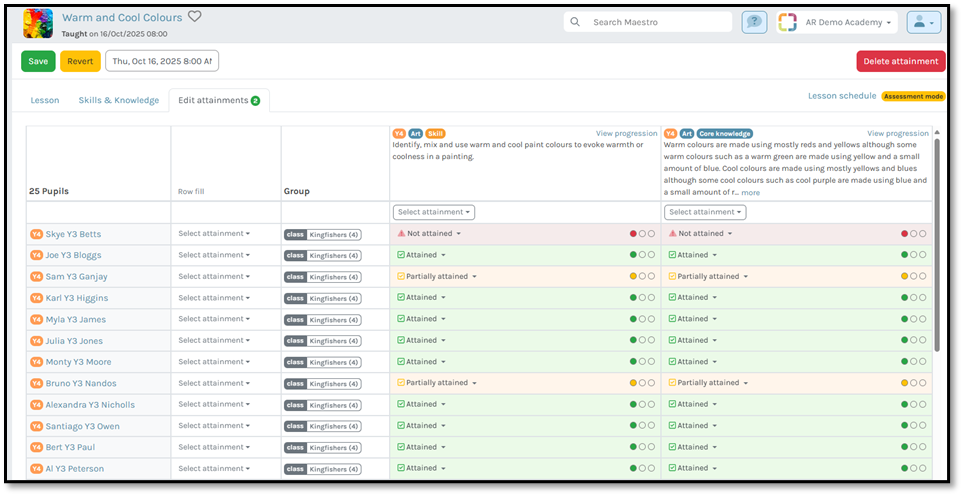Screen dimensions: 963x496
Task: Click the red Delete attainment button
Action: [x=900, y=61]
